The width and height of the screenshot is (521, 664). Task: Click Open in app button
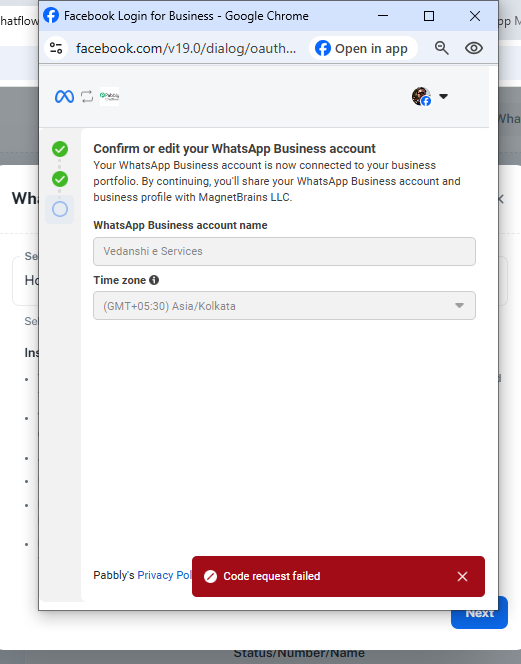coord(363,48)
